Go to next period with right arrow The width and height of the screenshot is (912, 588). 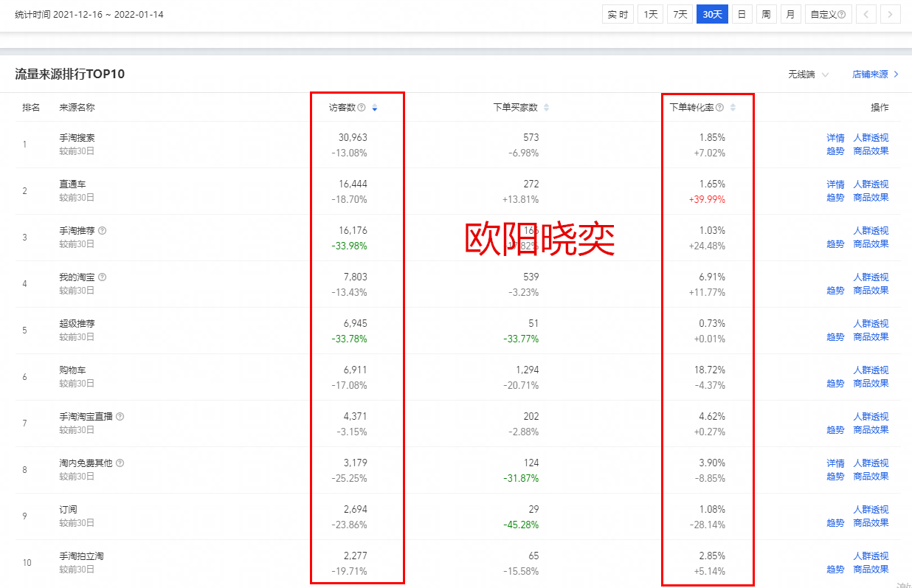(891, 14)
